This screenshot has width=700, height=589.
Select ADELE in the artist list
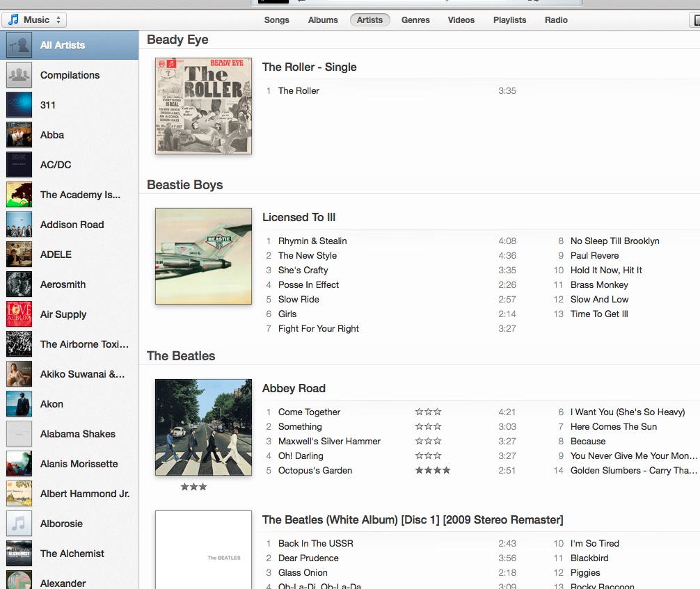69,255
